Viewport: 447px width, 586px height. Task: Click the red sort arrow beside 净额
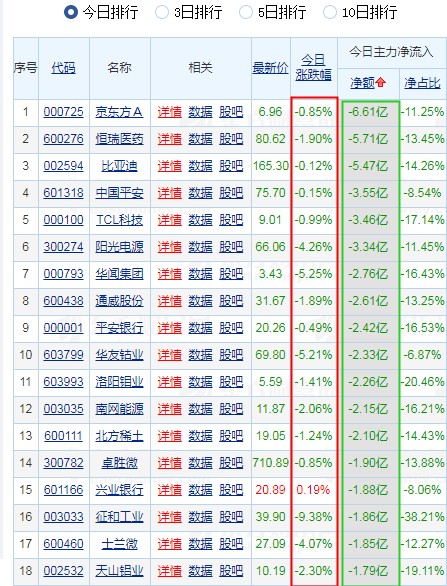pyautogui.click(x=380, y=82)
